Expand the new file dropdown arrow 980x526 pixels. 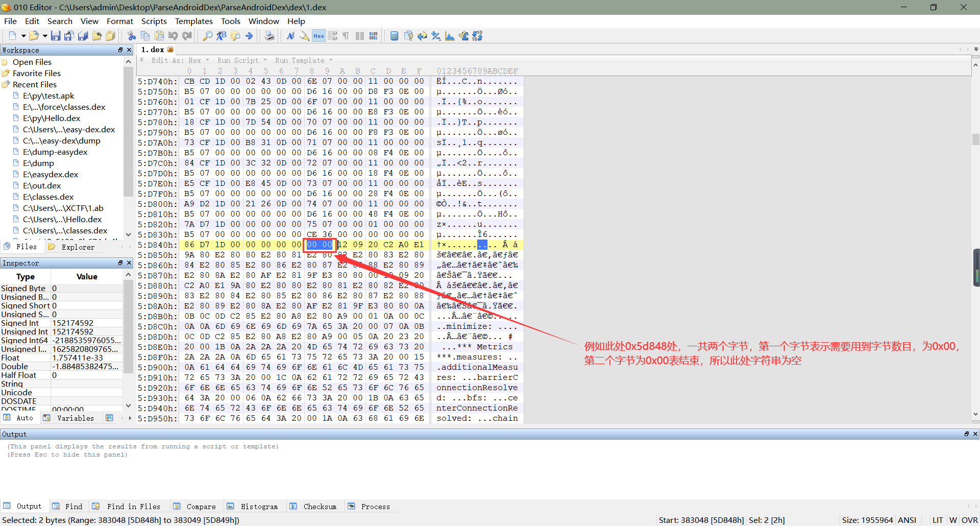pos(23,36)
